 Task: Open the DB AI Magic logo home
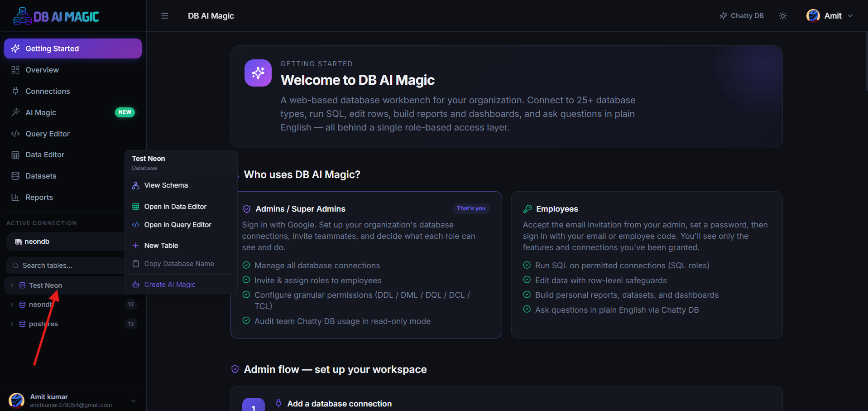[56, 16]
